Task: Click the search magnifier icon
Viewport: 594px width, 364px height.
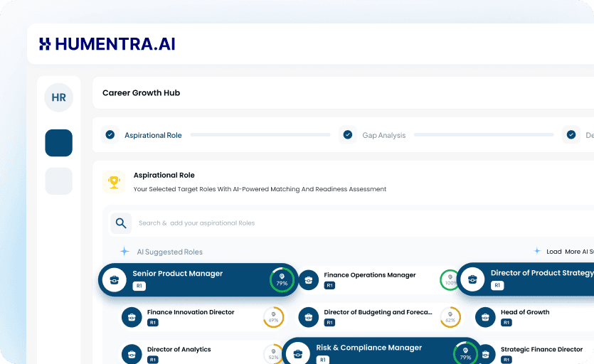Action: click(x=121, y=223)
